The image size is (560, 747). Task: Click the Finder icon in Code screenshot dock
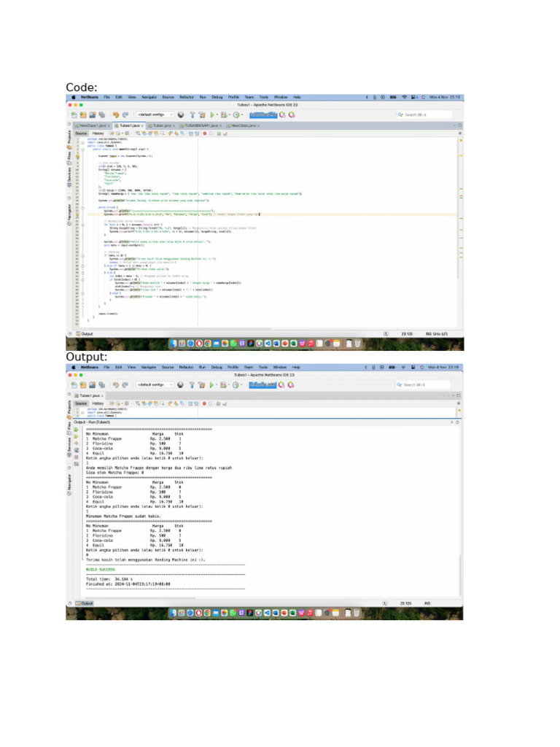(x=174, y=343)
